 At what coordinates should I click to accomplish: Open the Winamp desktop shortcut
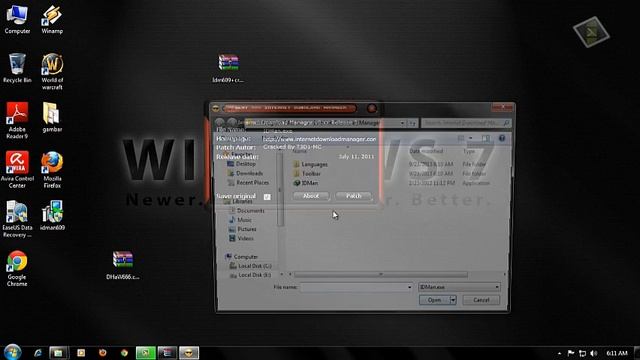52,19
